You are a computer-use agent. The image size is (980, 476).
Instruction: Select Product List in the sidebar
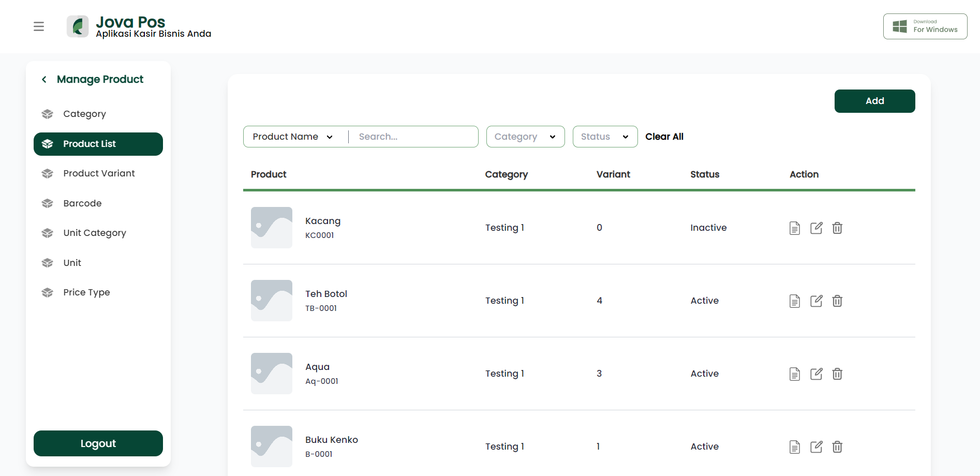pyautogui.click(x=98, y=144)
